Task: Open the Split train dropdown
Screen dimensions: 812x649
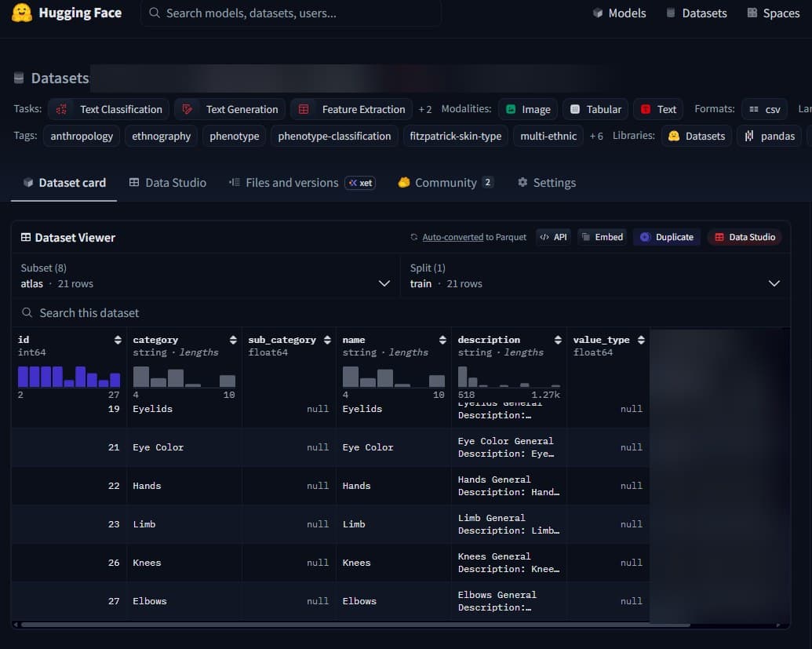Action: [x=595, y=275]
